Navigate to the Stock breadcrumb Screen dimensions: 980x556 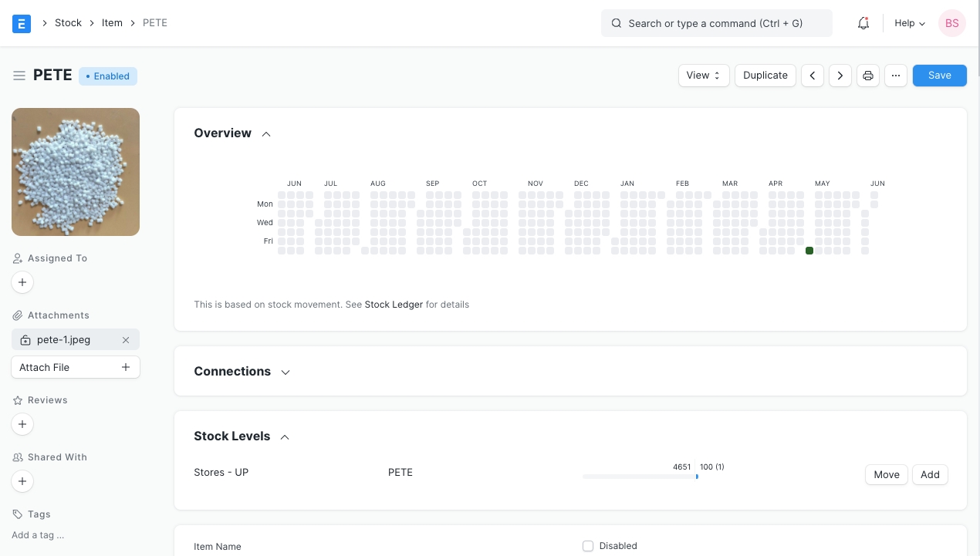pyautogui.click(x=68, y=23)
